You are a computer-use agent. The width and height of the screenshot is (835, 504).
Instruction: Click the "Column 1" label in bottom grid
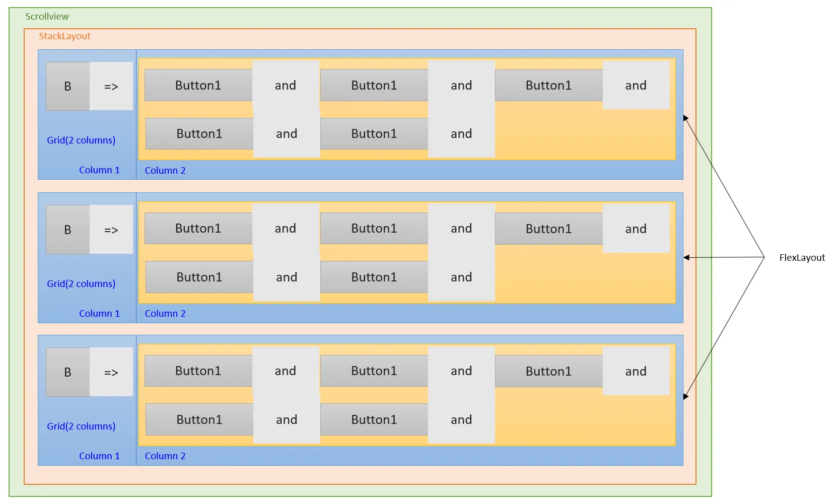tap(99, 456)
